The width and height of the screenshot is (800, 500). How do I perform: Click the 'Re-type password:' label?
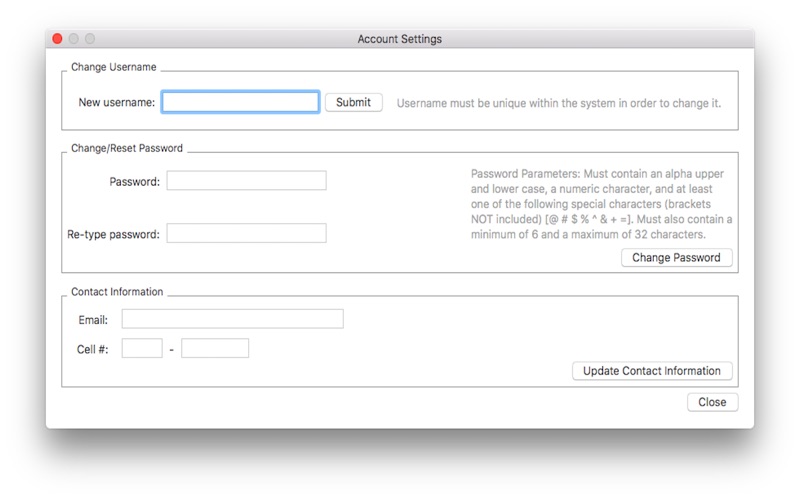(113, 234)
